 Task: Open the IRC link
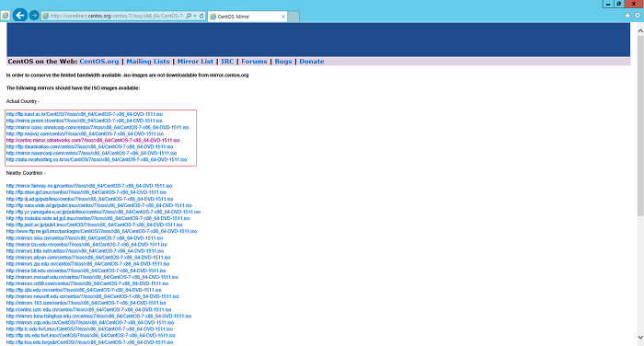click(x=227, y=62)
